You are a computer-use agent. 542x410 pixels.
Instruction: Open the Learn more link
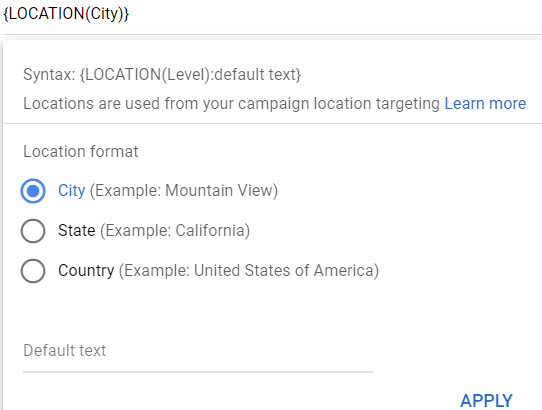pyautogui.click(x=485, y=103)
